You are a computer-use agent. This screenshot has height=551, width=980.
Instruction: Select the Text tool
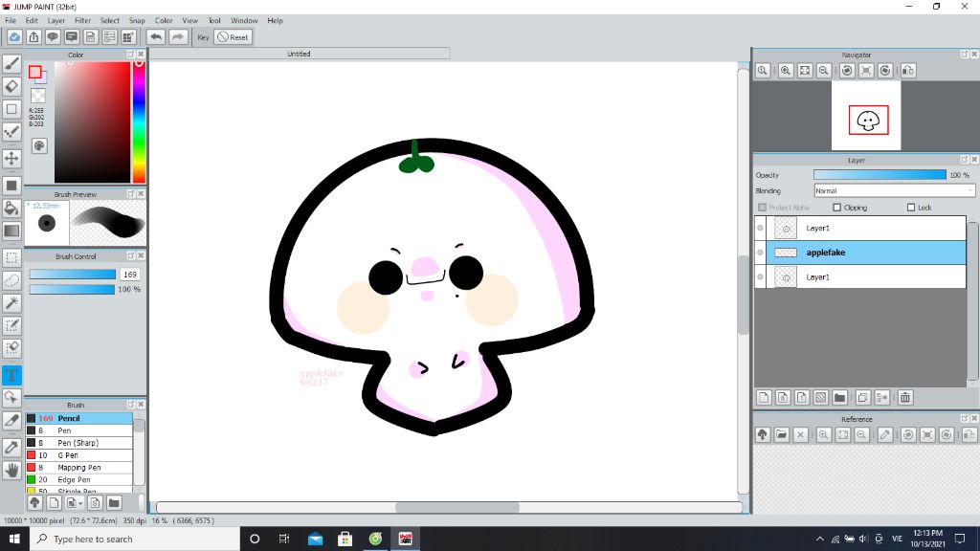tap(11, 375)
